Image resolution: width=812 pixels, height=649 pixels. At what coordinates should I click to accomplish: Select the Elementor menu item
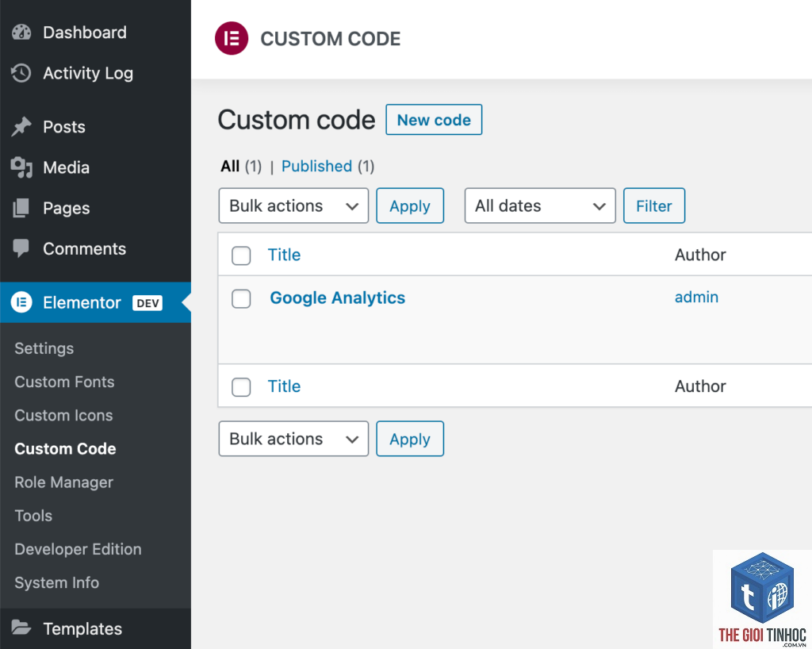(x=95, y=302)
